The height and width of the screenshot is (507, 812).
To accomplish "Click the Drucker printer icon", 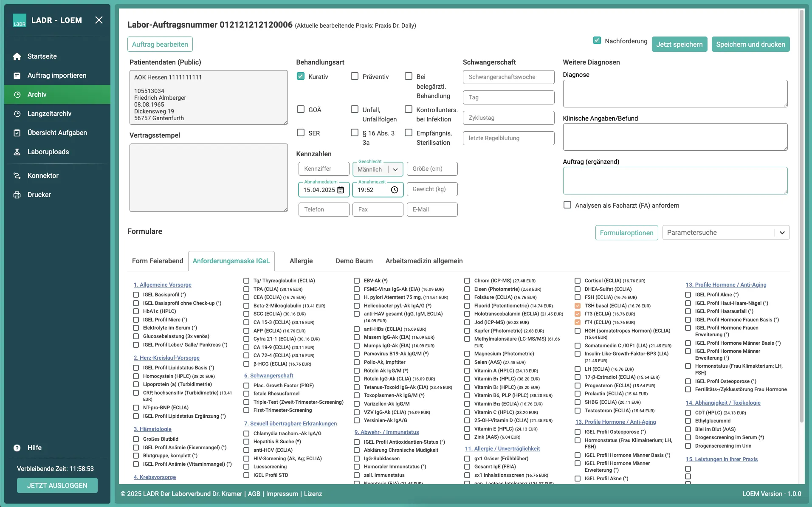I will coord(17,195).
